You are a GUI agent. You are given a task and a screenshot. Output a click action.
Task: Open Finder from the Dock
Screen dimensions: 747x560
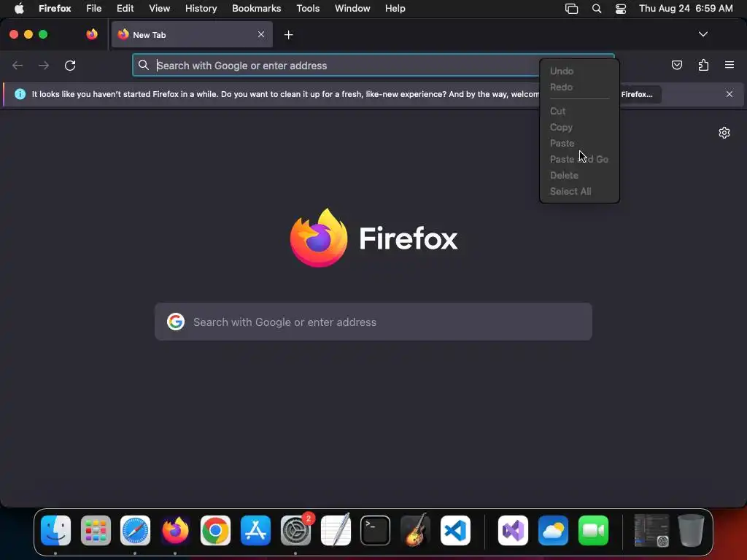coord(55,530)
